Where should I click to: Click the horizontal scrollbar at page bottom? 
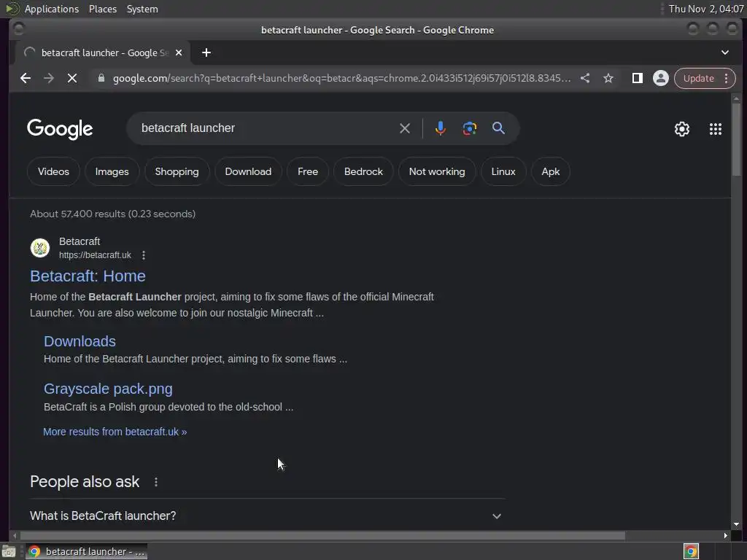[322, 536]
